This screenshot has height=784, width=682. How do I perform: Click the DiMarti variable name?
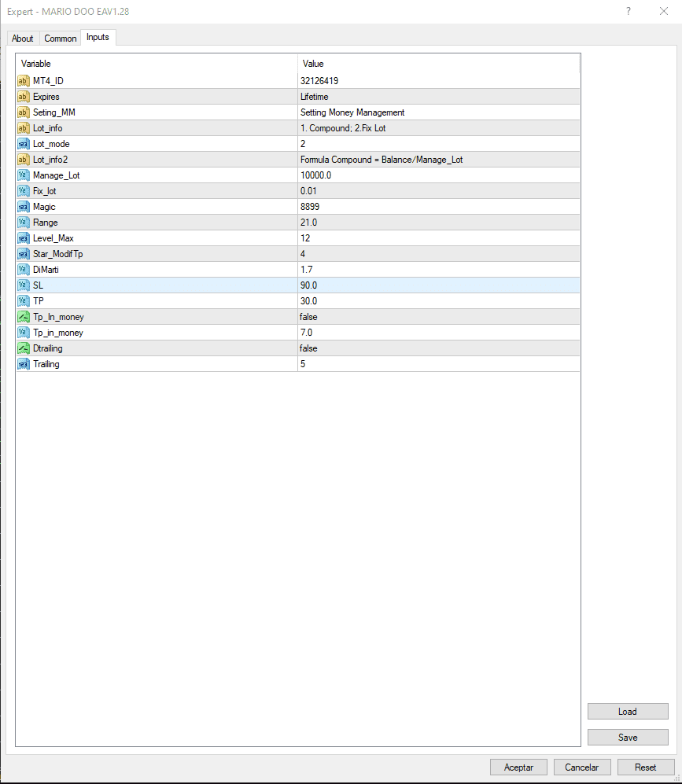46,270
